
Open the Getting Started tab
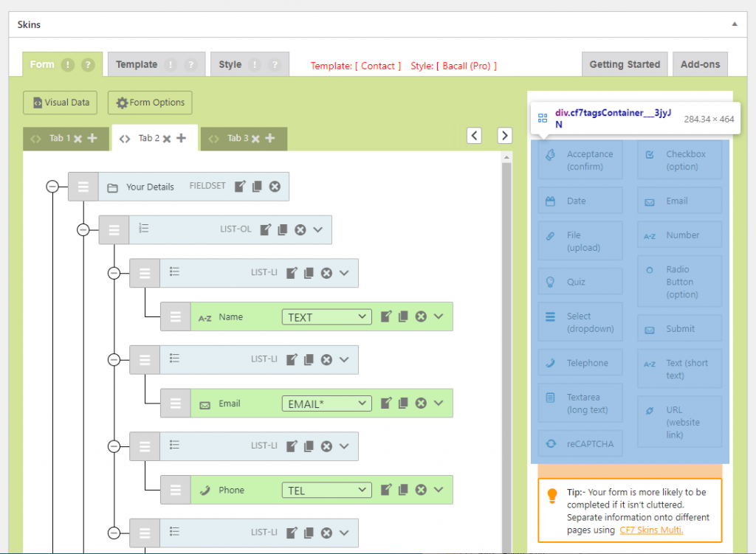[625, 65]
